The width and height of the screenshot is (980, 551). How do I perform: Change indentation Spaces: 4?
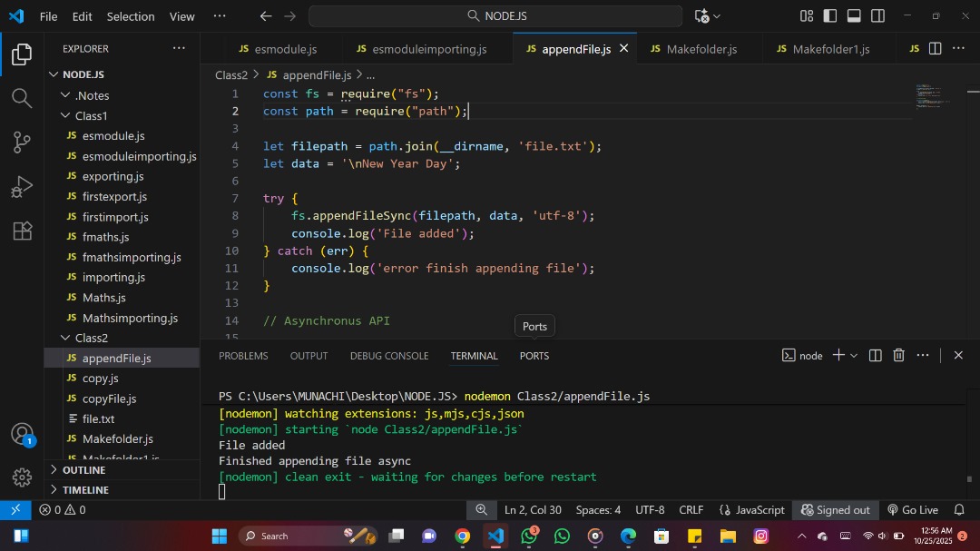(x=598, y=510)
